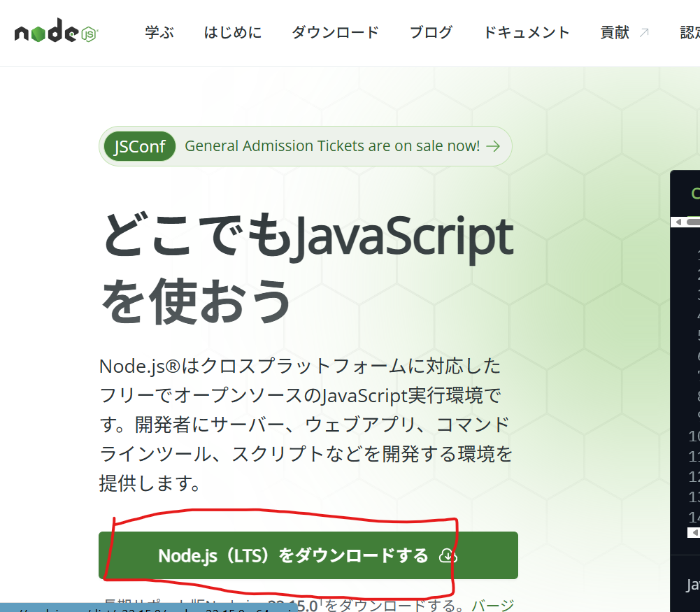Go to the ダウンロード page from navbar
Screen dimensions: 700x612
[x=335, y=33]
